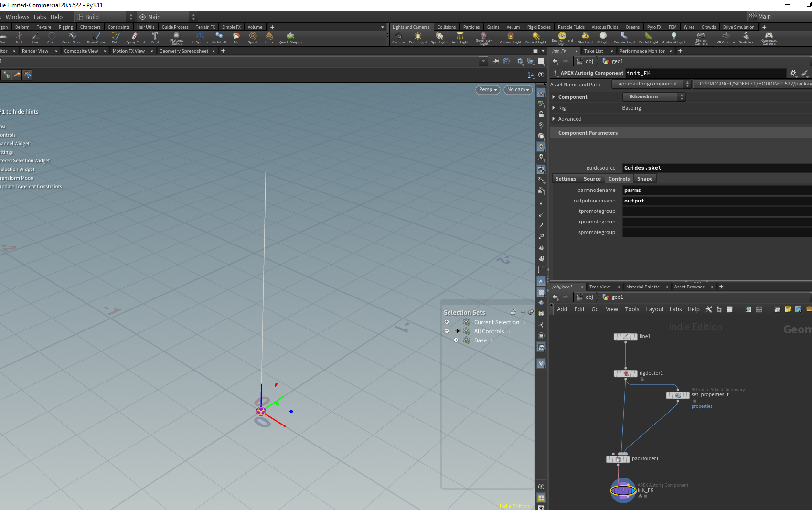Click the Spiral shelf tool icon

pyautogui.click(x=253, y=38)
